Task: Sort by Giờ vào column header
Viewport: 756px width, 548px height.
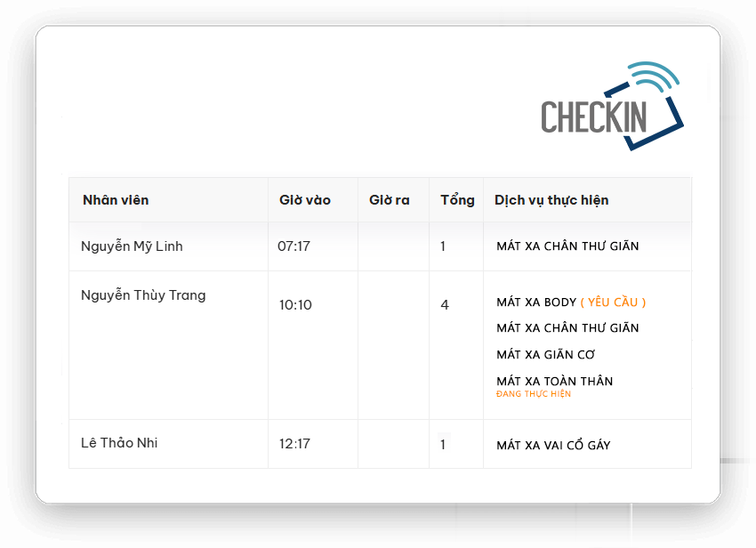Action: point(305,200)
